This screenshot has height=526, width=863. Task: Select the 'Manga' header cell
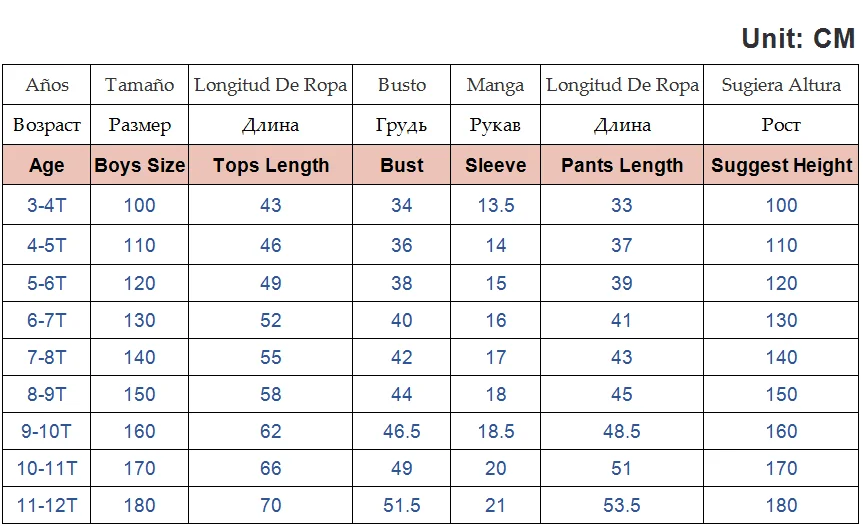tap(496, 85)
